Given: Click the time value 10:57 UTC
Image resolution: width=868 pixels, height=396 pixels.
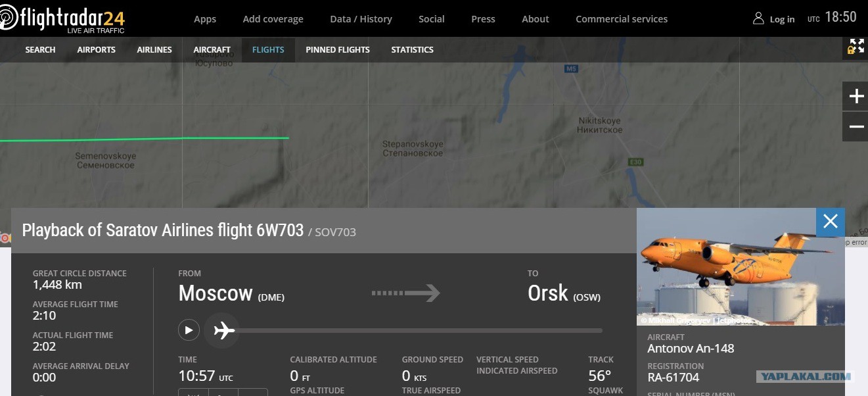Looking at the screenshot, I should (206, 376).
